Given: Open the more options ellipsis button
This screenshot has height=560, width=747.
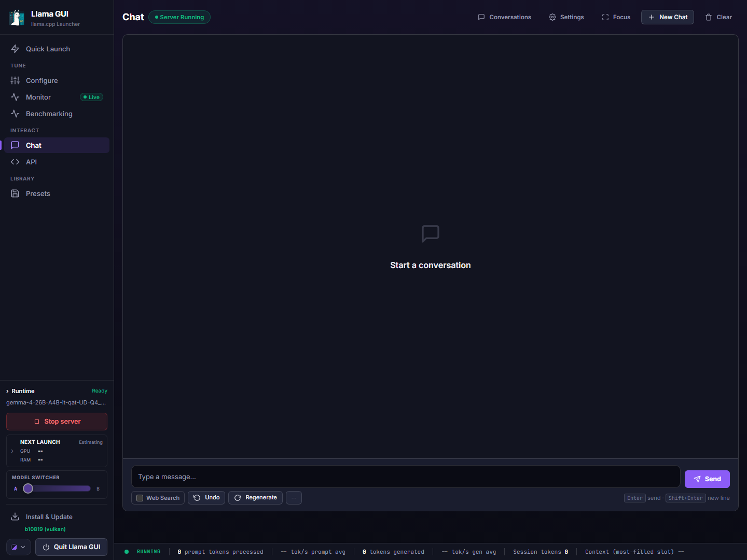Looking at the screenshot, I should pyautogui.click(x=294, y=498).
